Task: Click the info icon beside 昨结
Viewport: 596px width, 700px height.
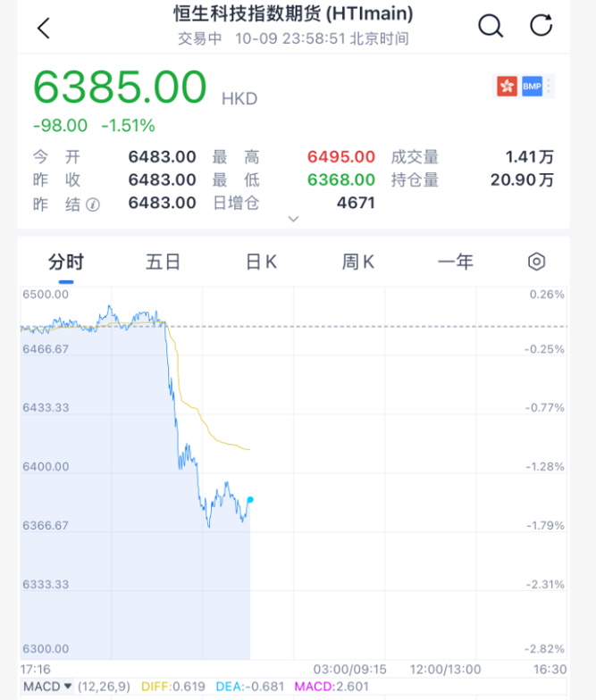Action: coord(93,204)
